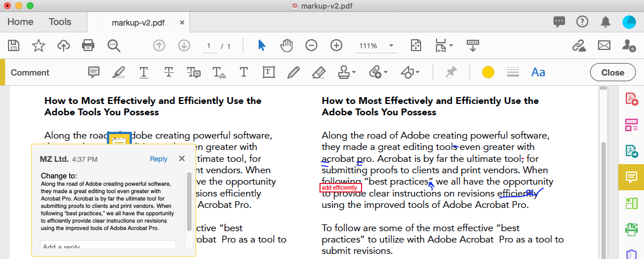Screen dimensions: 644x259
Task: Toggle Keep tool selected pin
Action: pos(451,73)
